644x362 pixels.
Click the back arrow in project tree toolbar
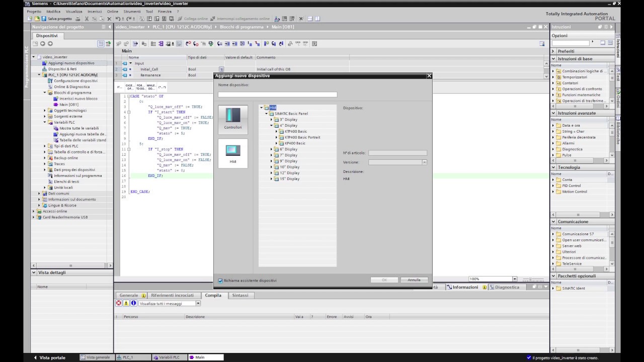43,44
